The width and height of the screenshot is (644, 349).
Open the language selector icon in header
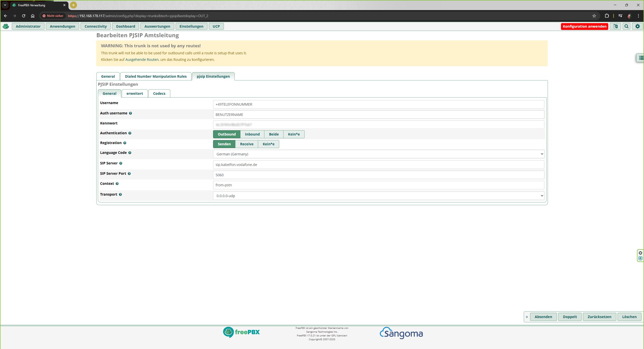(615, 26)
